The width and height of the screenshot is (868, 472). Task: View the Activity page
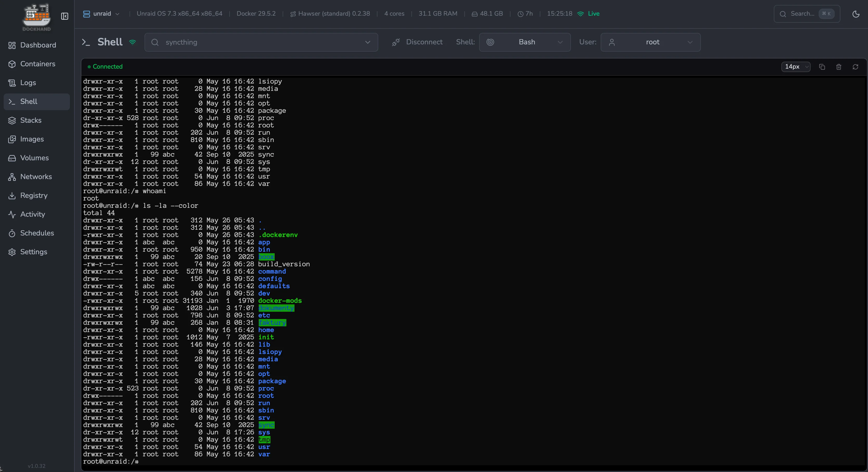tap(37, 214)
